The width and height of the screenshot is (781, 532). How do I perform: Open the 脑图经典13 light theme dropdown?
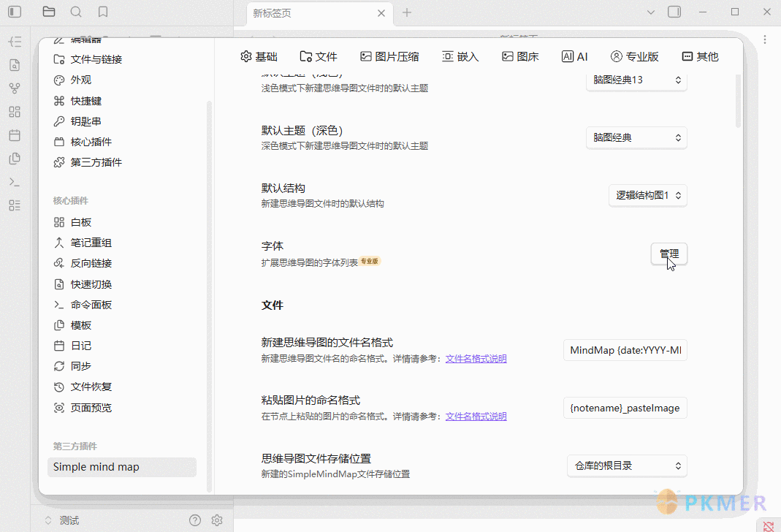(636, 80)
